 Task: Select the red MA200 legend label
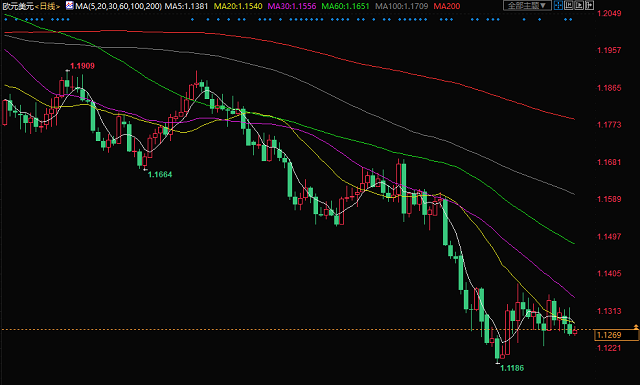[x=447, y=6]
